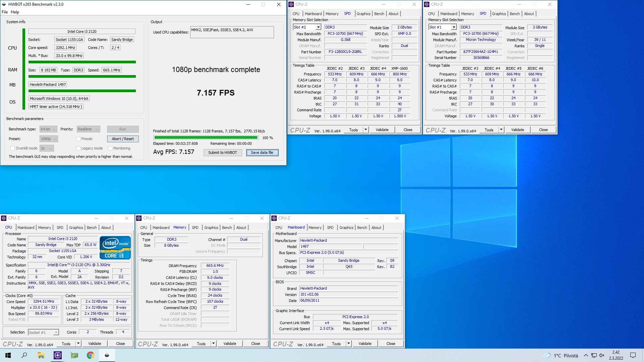Expand Tools arrow in CPU-Z Memory window

(213, 344)
